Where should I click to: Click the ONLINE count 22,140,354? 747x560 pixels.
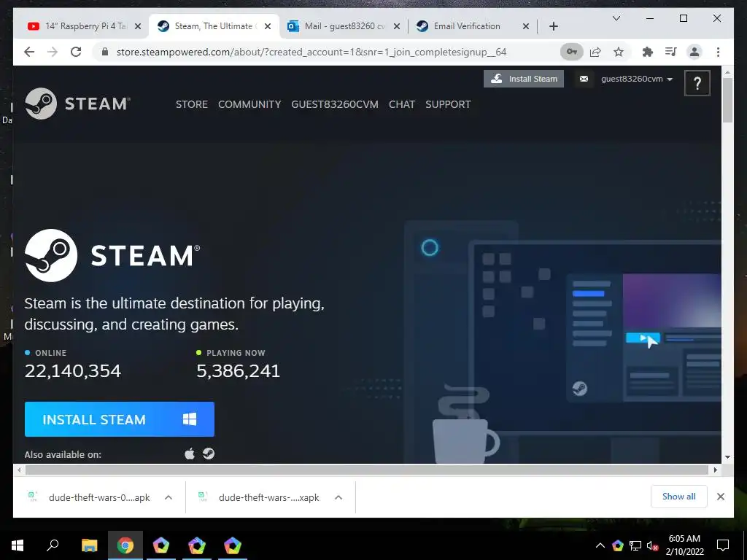pyautogui.click(x=73, y=371)
